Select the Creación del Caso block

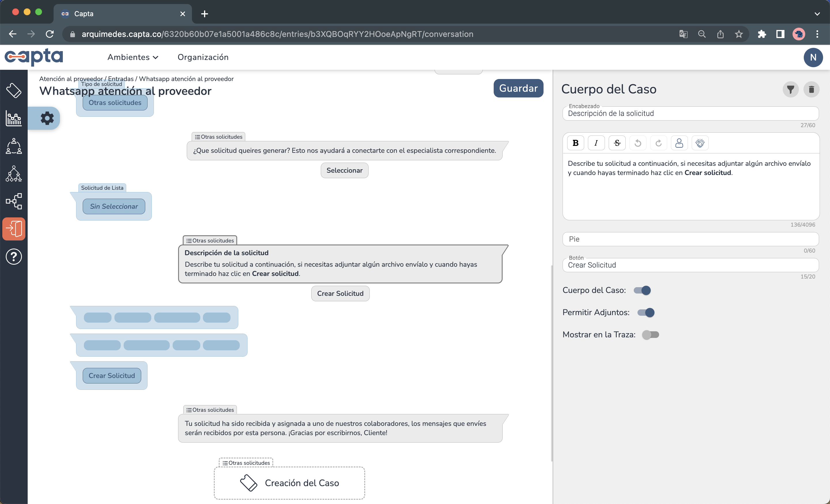[x=289, y=483]
